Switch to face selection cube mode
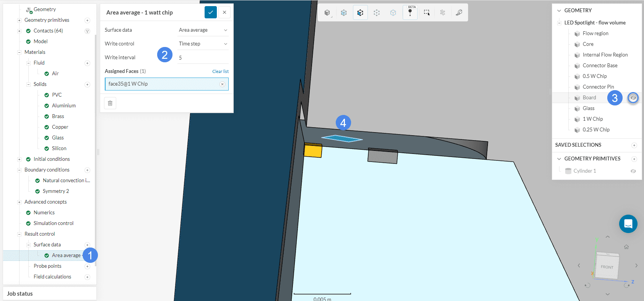 (x=360, y=13)
